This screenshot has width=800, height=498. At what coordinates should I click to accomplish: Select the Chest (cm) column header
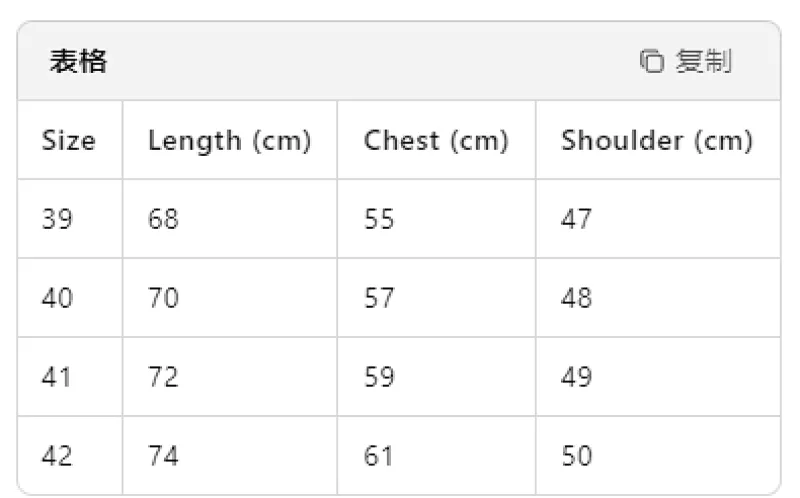[436, 140]
